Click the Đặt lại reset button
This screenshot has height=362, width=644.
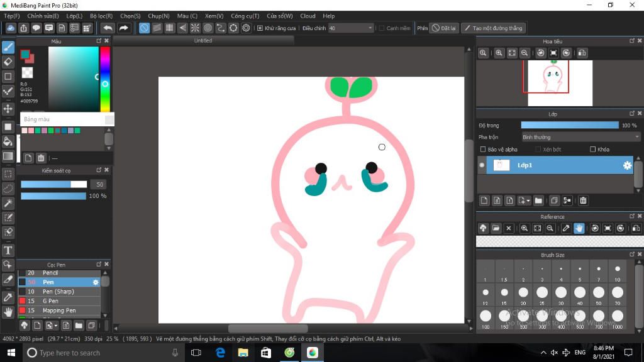(443, 28)
